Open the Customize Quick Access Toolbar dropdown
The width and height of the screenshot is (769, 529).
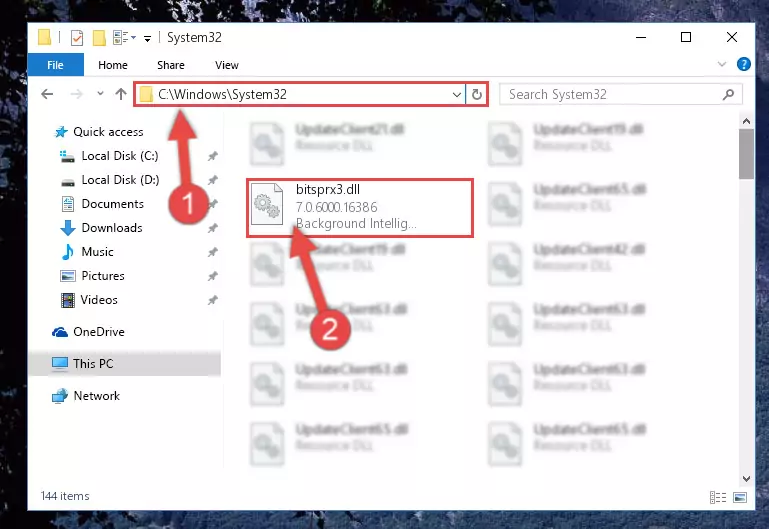[x=147, y=38]
